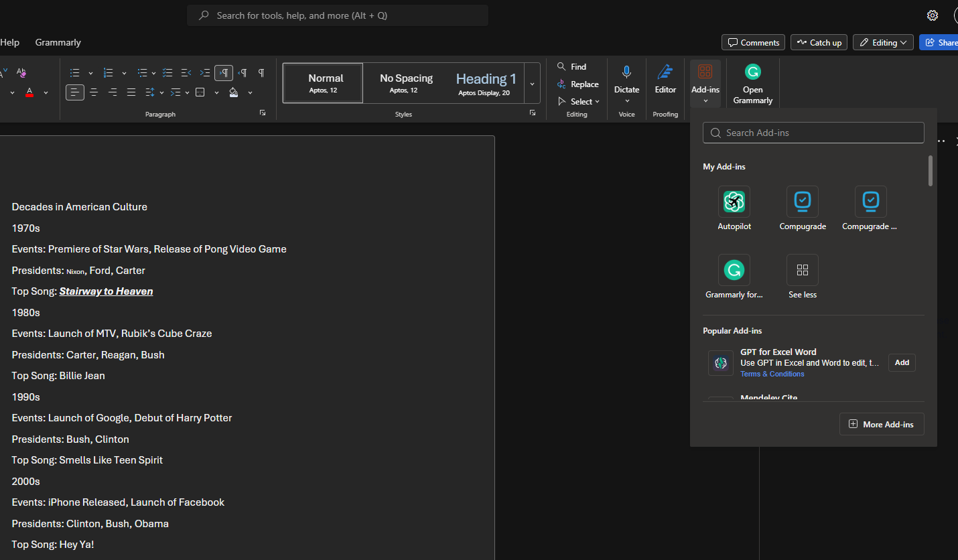
Task: Open the Settings gear icon
Action: coord(933,15)
